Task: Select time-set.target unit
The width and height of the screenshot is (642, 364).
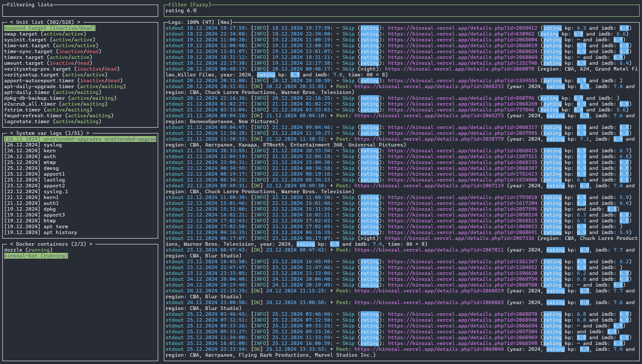Action: pyautogui.click(x=51, y=46)
